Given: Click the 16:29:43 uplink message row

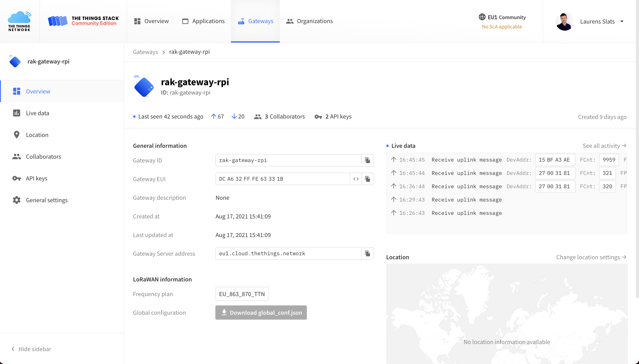Looking at the screenshot, I should click(x=507, y=200).
